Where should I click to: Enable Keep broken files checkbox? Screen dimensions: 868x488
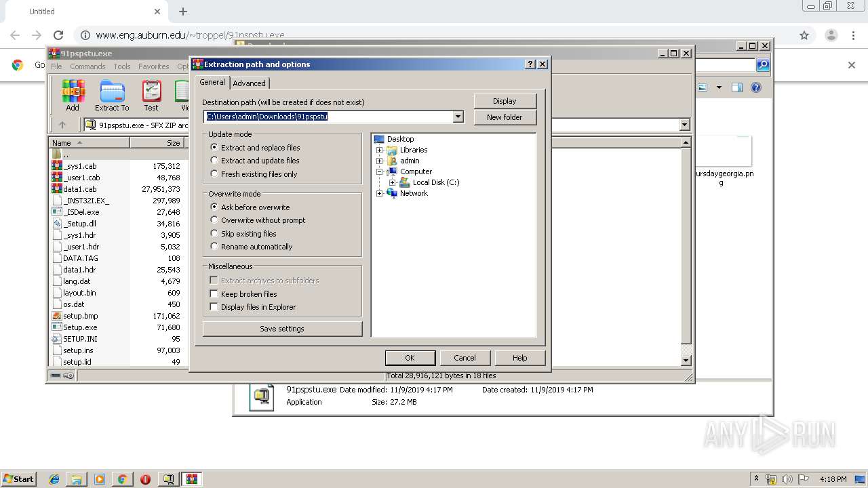214,294
